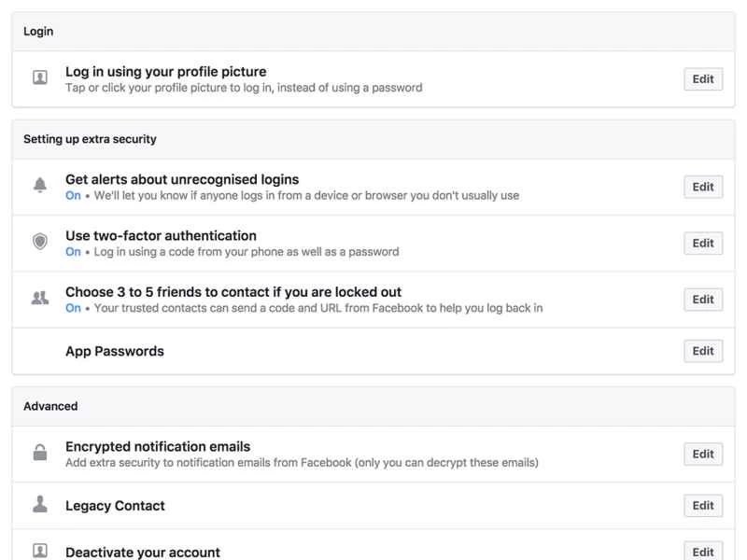This screenshot has width=747, height=560.
Task: Click the On status for trusted contacts
Action: pyautogui.click(x=74, y=307)
